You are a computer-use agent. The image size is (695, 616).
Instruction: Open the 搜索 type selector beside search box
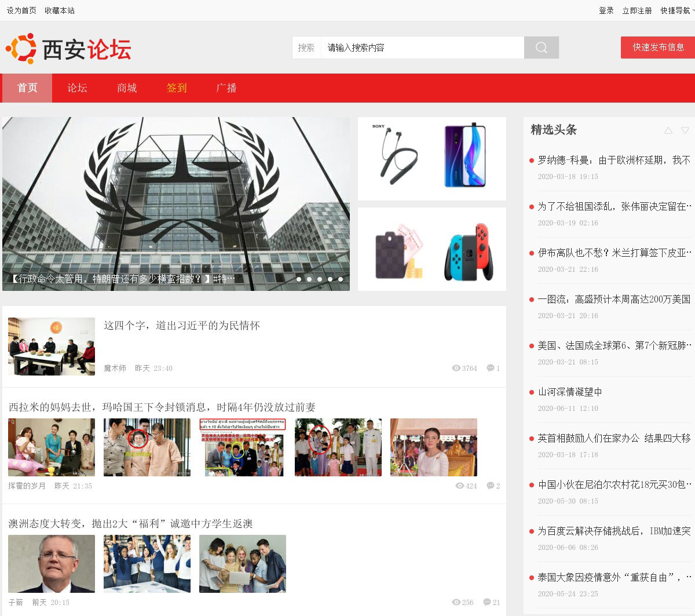pyautogui.click(x=306, y=48)
